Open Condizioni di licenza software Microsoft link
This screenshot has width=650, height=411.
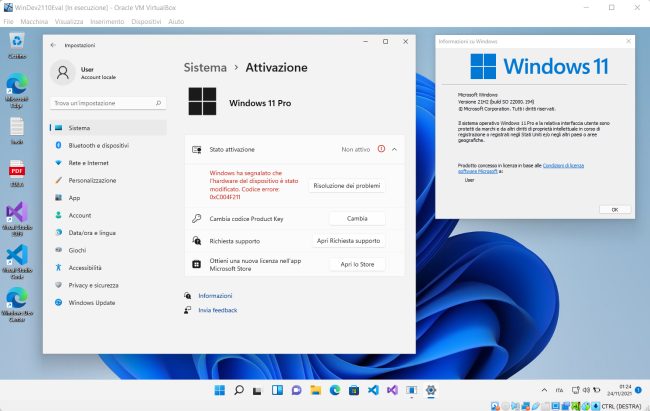coord(521,168)
